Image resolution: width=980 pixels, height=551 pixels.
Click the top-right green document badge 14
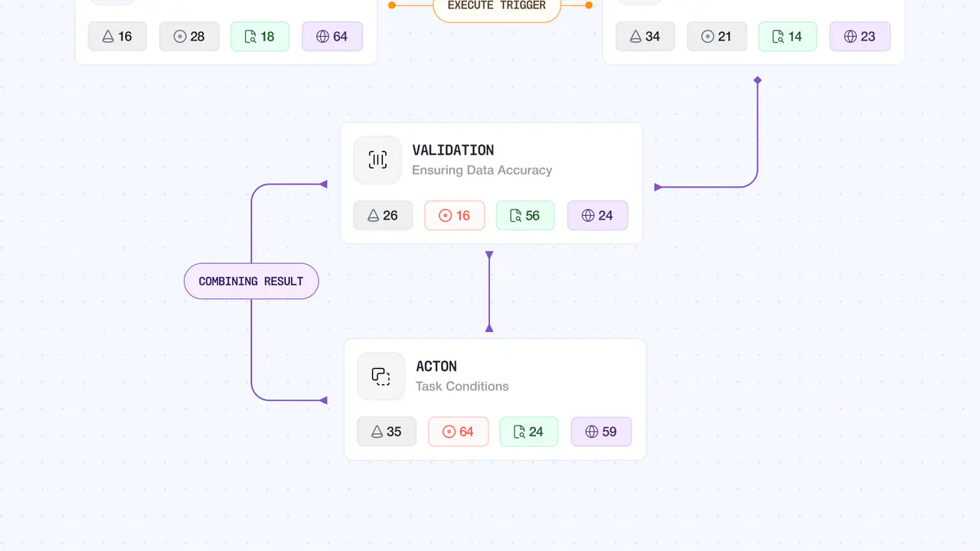[788, 36]
